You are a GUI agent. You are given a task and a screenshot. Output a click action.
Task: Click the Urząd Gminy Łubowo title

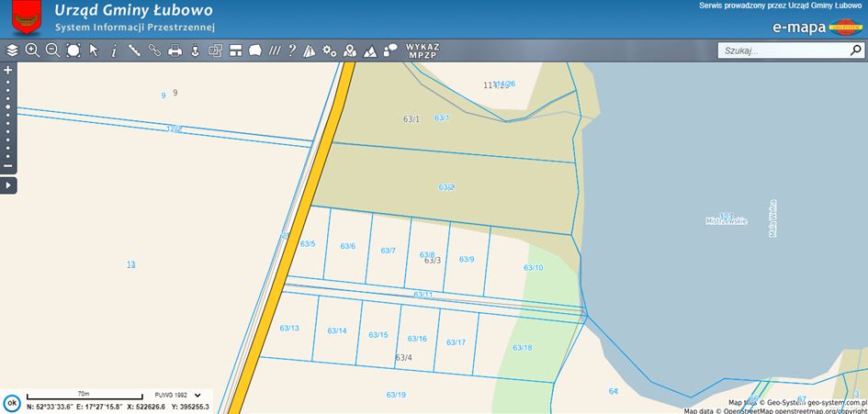coord(133,10)
